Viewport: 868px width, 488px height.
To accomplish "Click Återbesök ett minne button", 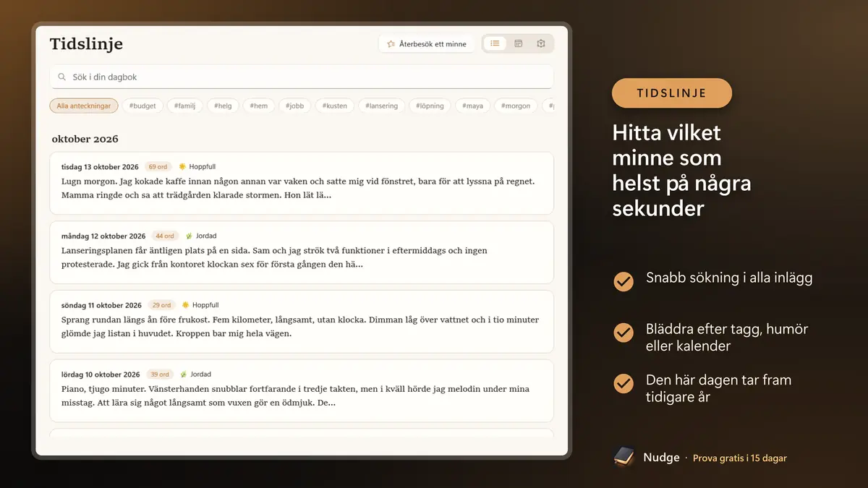I will point(426,44).
